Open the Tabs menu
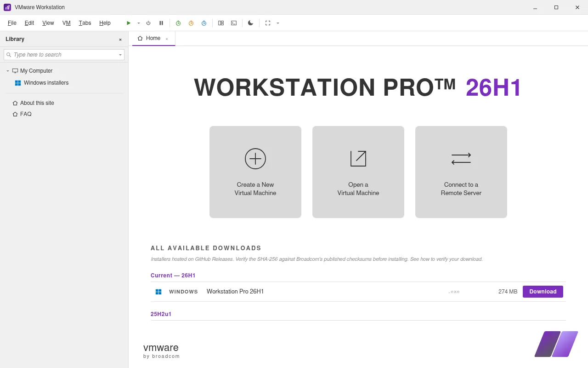588x368 pixels. point(85,23)
